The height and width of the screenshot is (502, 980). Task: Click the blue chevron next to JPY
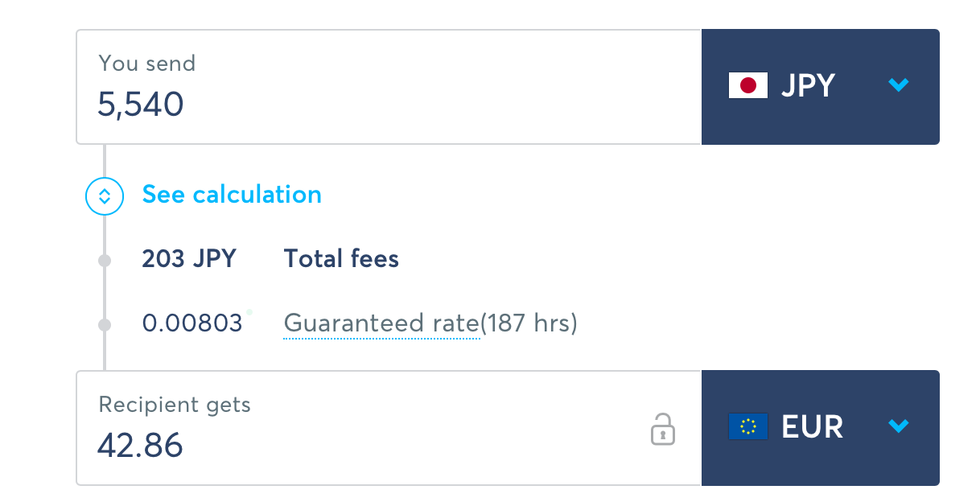(899, 85)
